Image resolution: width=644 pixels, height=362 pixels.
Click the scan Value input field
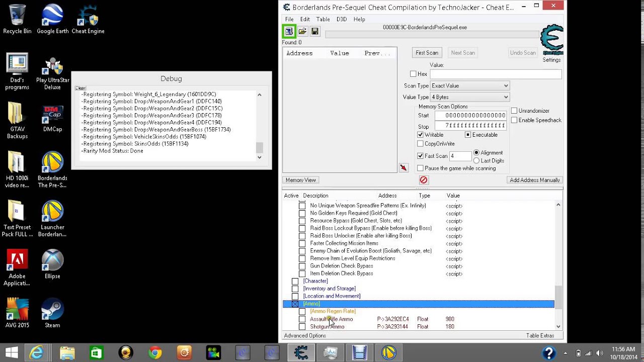click(x=496, y=74)
